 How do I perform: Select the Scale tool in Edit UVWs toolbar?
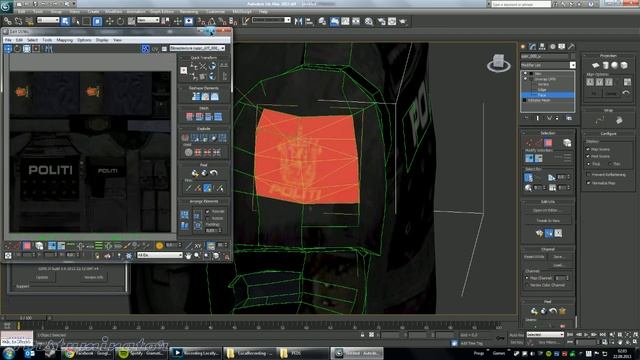(x=27, y=49)
